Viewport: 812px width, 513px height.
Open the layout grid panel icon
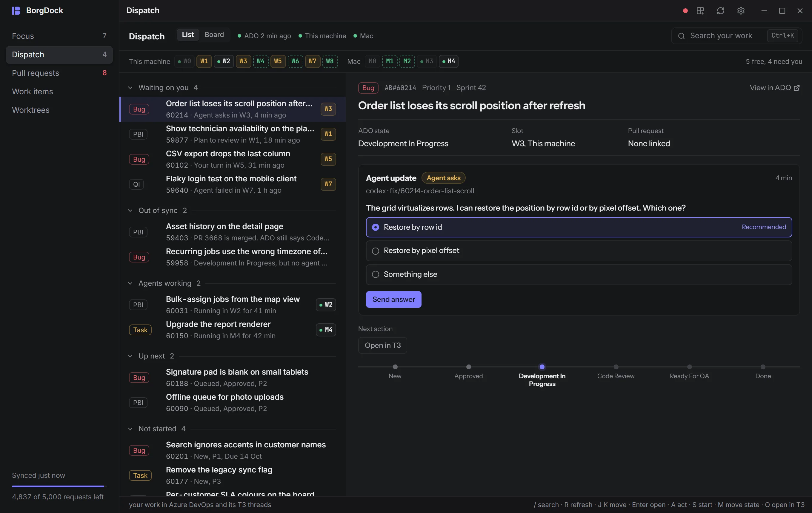coord(700,11)
